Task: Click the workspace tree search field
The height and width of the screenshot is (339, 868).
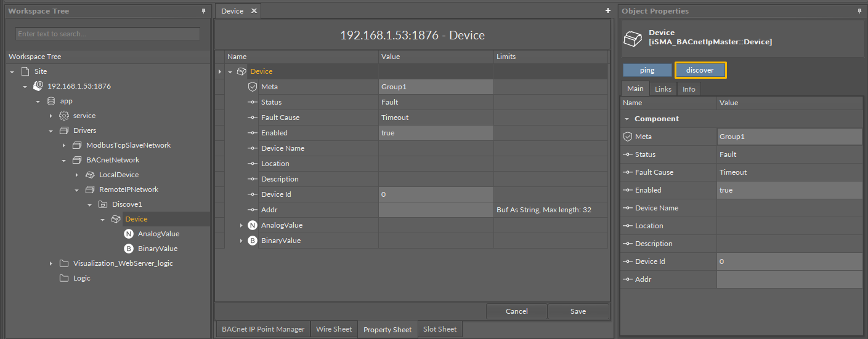Action: [108, 34]
